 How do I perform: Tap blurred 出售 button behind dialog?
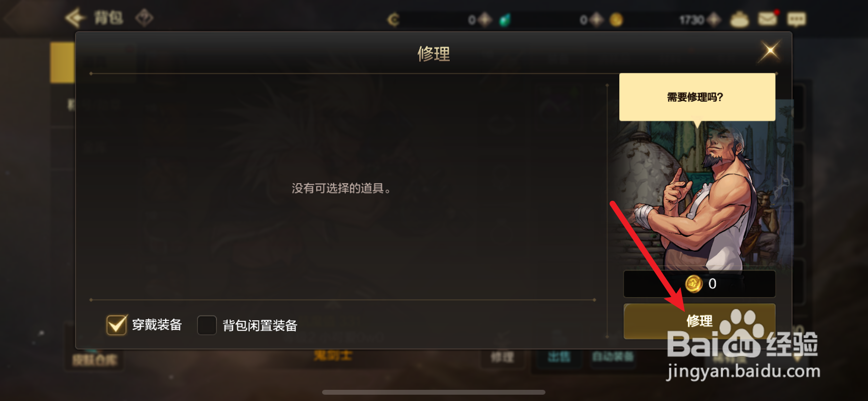point(559,357)
